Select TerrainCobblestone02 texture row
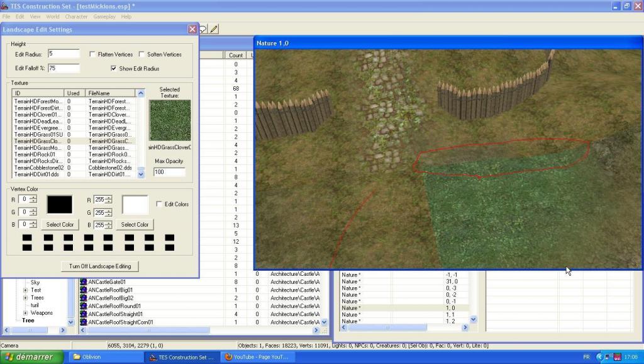 point(74,168)
